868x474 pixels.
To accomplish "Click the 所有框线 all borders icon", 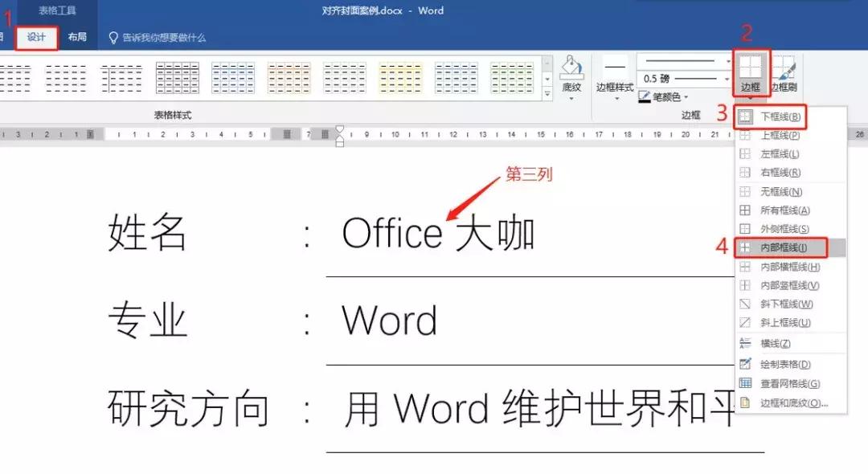I will (x=745, y=210).
